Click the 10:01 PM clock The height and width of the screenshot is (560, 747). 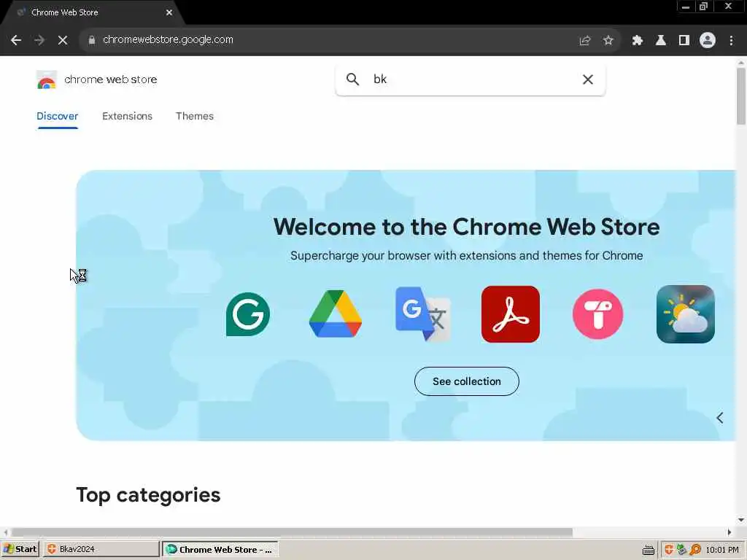tap(722, 550)
